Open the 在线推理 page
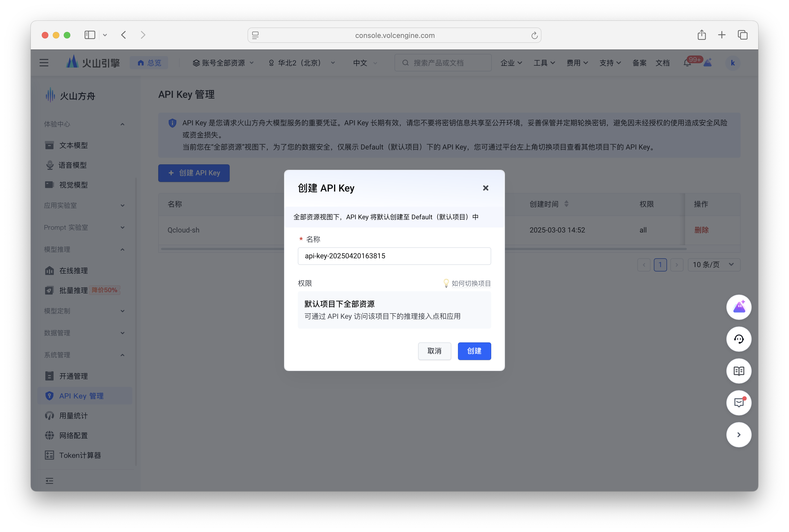Viewport: 789px width, 532px height. [74, 270]
